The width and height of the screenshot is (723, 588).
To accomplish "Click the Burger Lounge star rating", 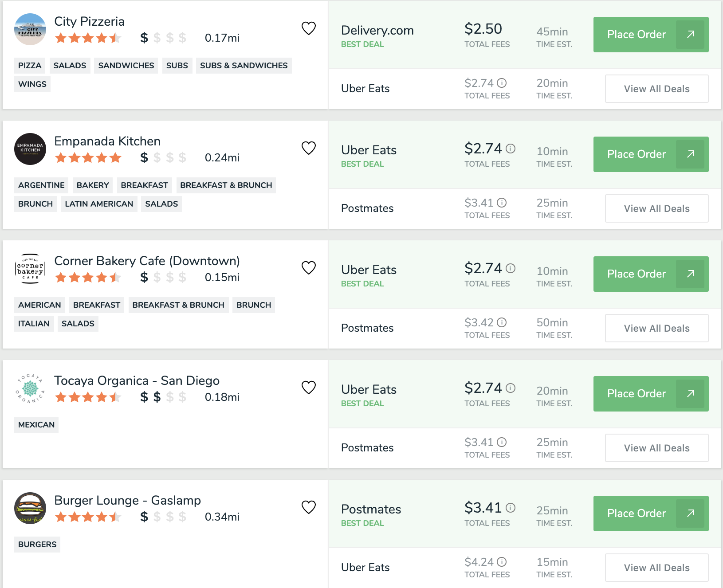I will [88, 517].
